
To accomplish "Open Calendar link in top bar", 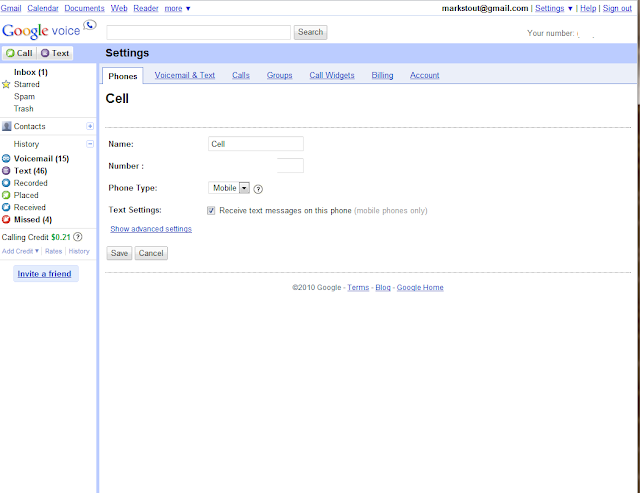I will pos(43,8).
